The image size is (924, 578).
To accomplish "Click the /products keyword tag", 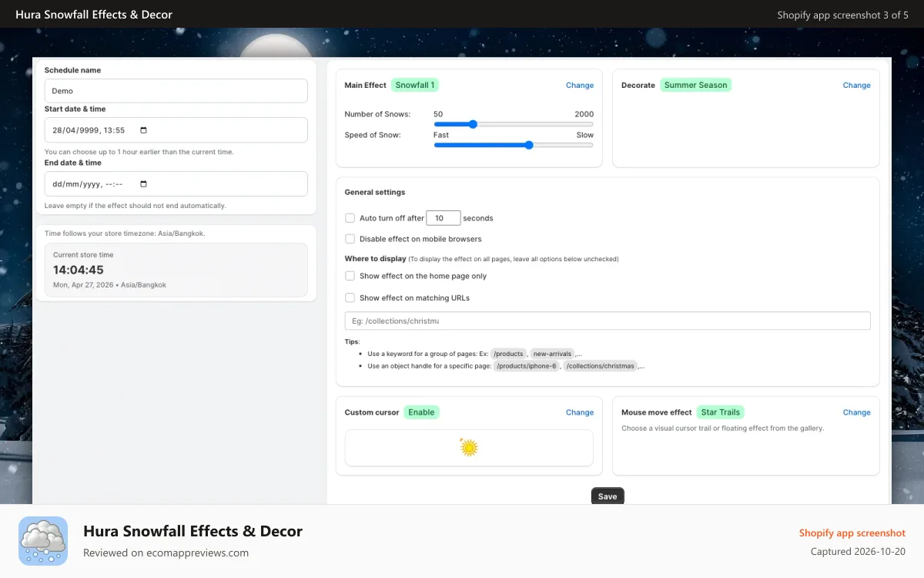I will pyautogui.click(x=508, y=353).
